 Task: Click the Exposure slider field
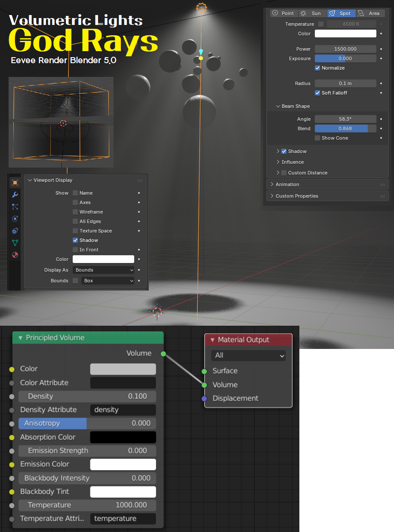[345, 58]
